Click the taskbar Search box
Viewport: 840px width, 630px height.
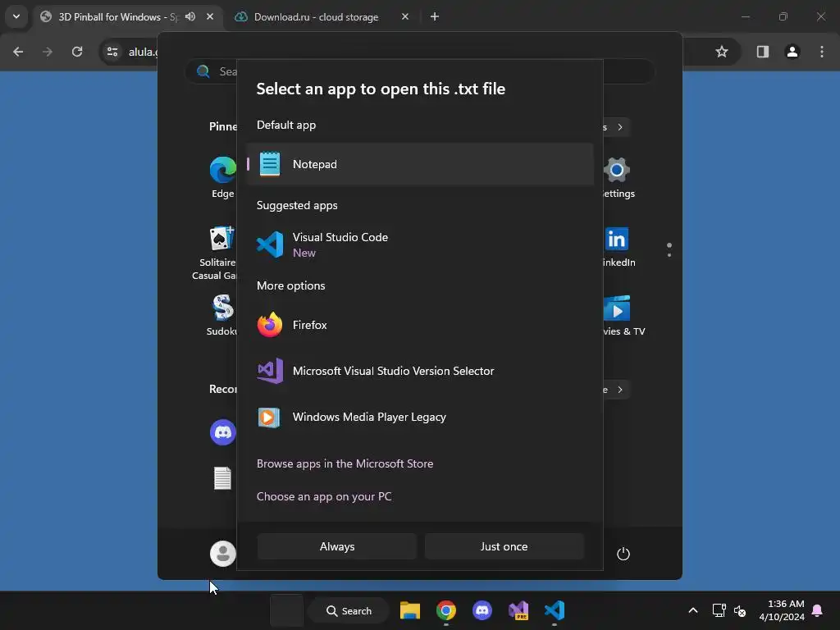pyautogui.click(x=349, y=610)
